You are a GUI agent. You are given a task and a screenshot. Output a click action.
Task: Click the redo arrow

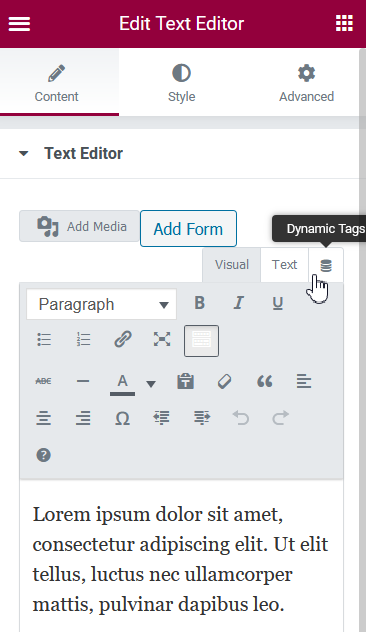[x=281, y=418]
